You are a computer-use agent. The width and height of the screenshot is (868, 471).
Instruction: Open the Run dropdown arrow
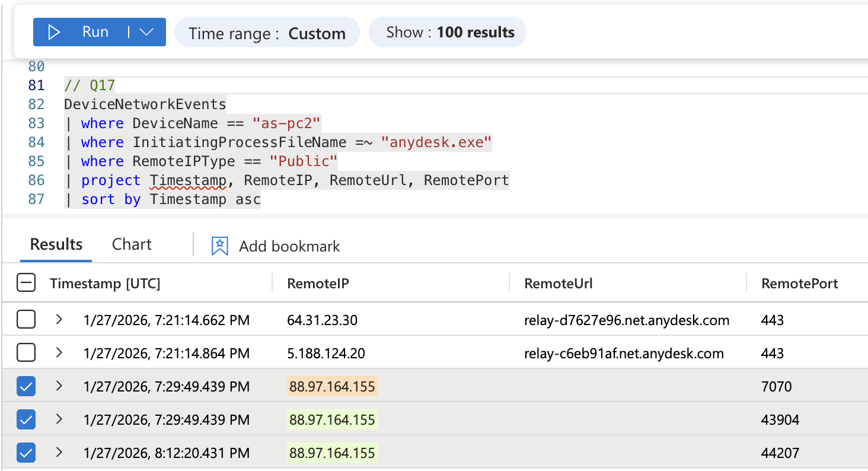pos(147,32)
